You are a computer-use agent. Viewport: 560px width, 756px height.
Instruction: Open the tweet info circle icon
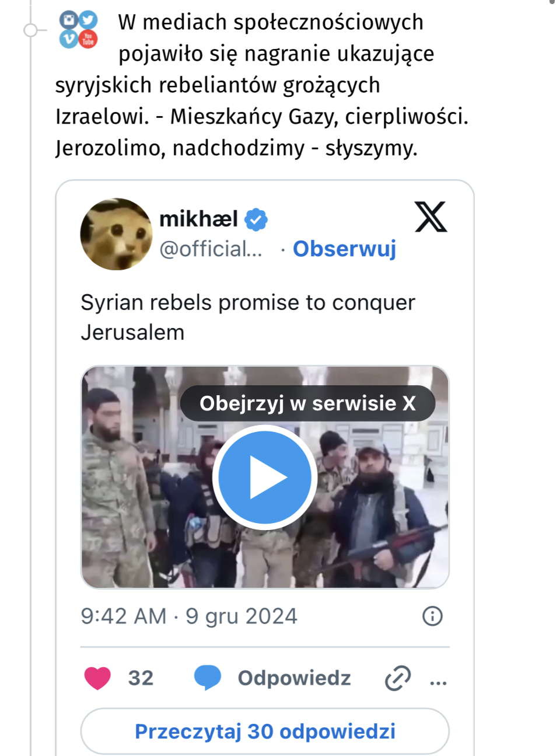432,616
